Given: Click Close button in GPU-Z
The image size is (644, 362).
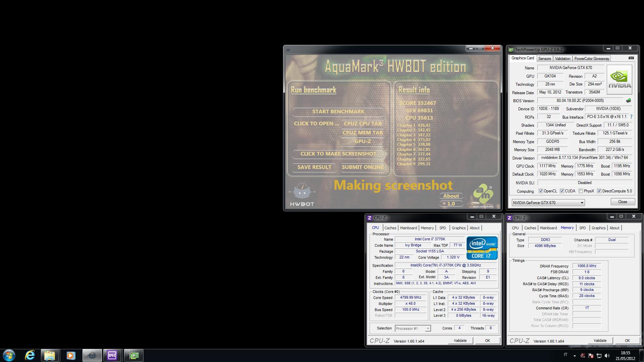Looking at the screenshot, I should [623, 202].
